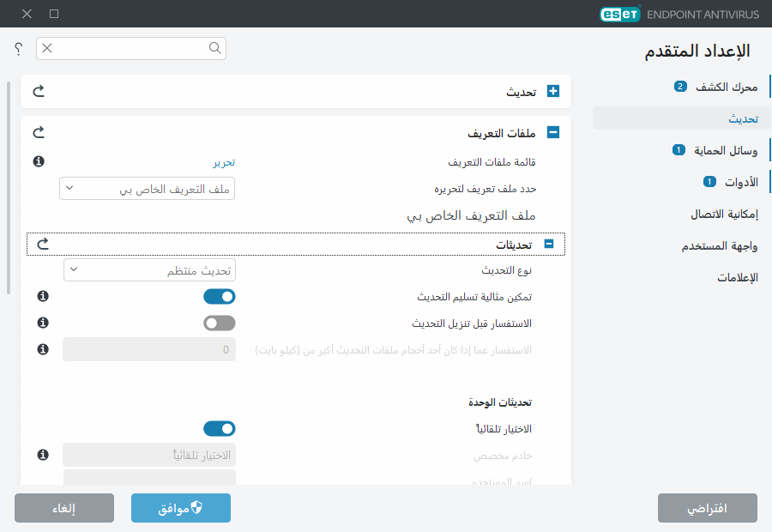The width and height of the screenshot is (772, 532).
Task: Enable الاستفسار قبل تنزيل التحديث toggle
Action: click(221, 323)
